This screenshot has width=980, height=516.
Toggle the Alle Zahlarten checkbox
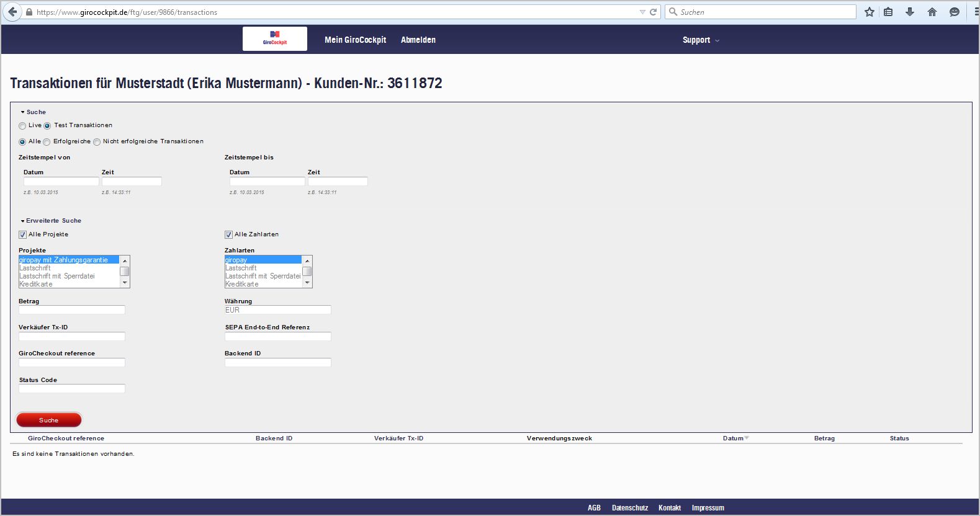click(228, 234)
